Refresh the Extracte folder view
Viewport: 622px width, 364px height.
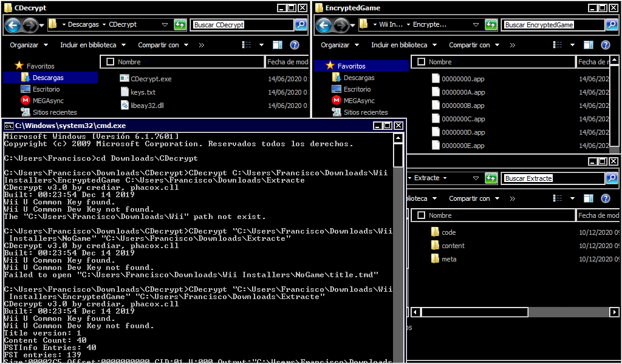click(491, 178)
